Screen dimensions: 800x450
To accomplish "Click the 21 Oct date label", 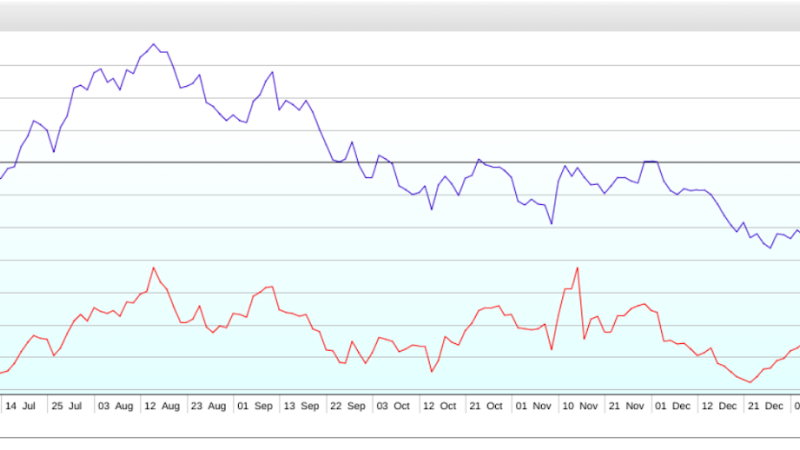I will (x=485, y=407).
